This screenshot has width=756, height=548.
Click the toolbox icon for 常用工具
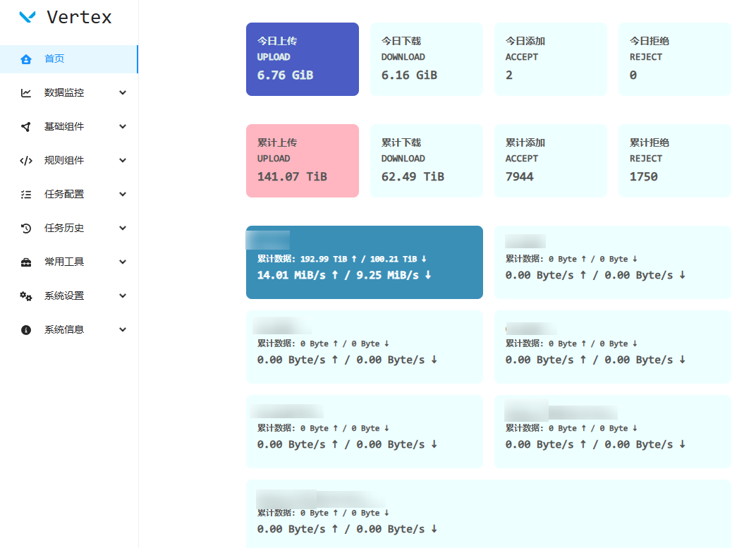(26, 262)
